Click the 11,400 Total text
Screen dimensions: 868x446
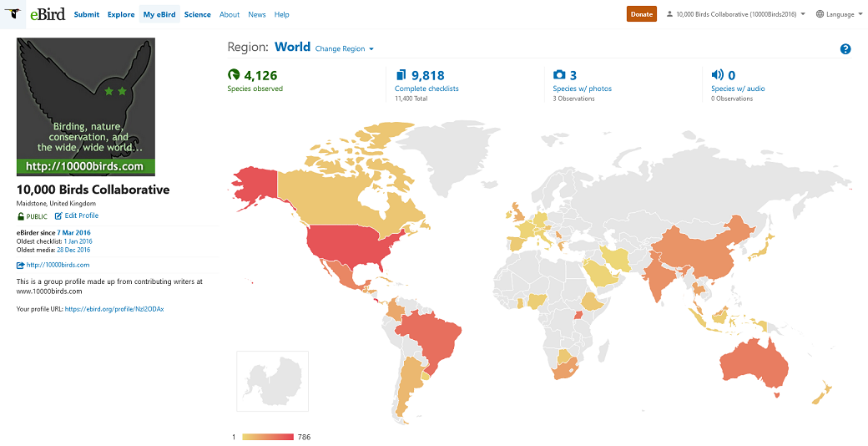[x=411, y=99]
